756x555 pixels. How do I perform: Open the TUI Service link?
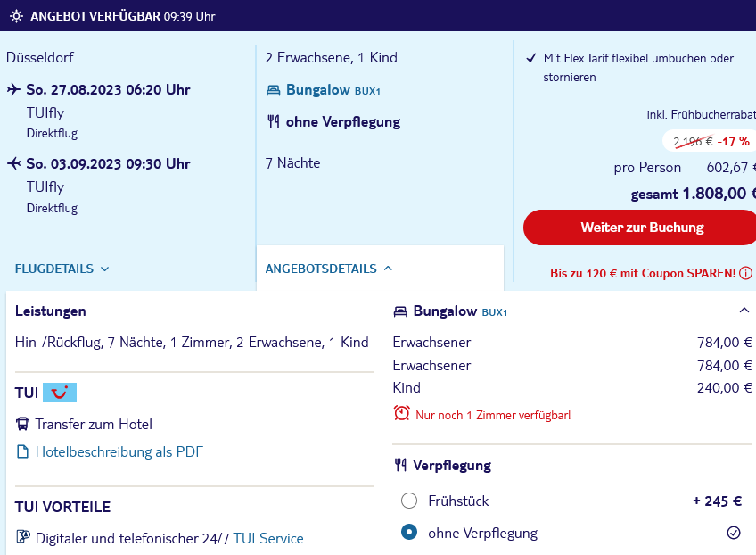pyautogui.click(x=268, y=538)
